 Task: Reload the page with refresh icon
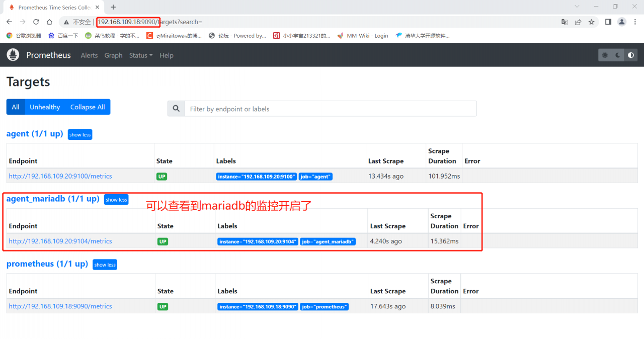click(36, 22)
